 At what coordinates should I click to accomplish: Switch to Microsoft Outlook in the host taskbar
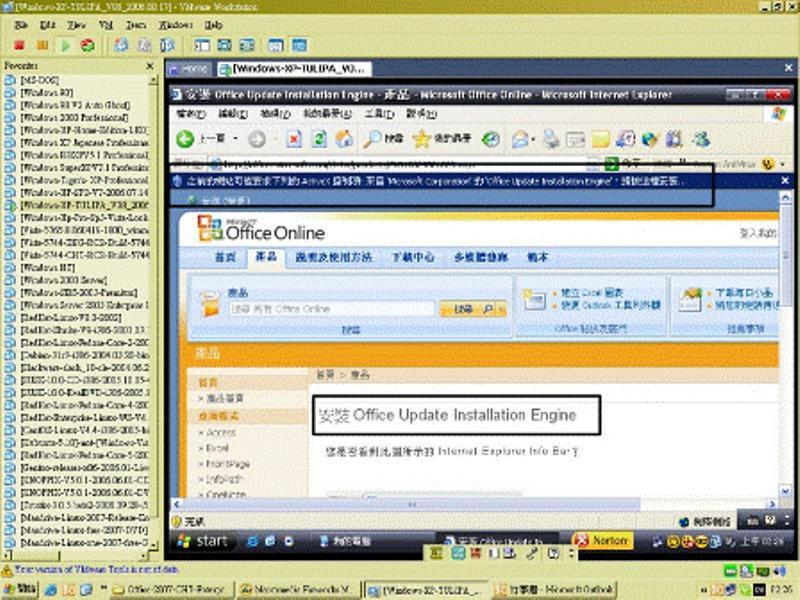coord(555,590)
